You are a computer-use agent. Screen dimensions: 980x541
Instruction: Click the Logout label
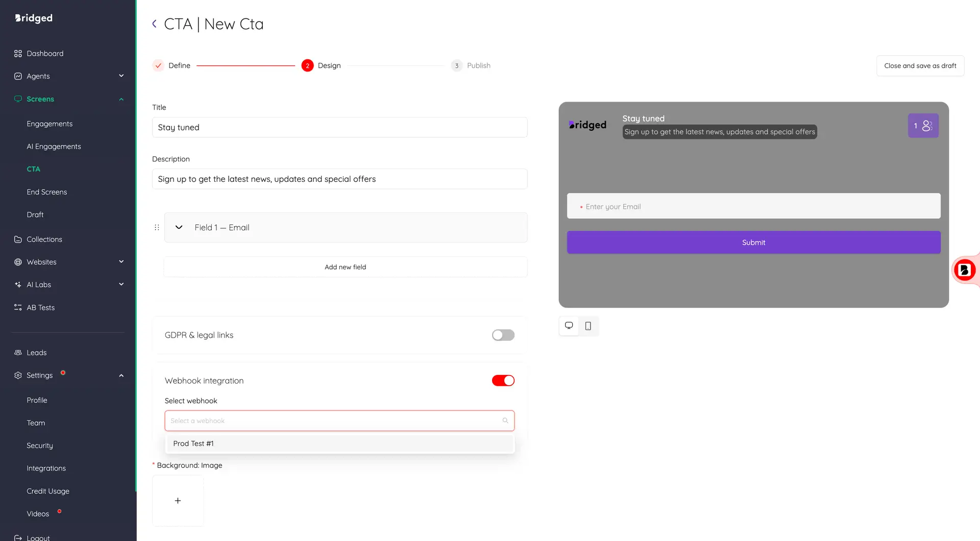pos(38,537)
